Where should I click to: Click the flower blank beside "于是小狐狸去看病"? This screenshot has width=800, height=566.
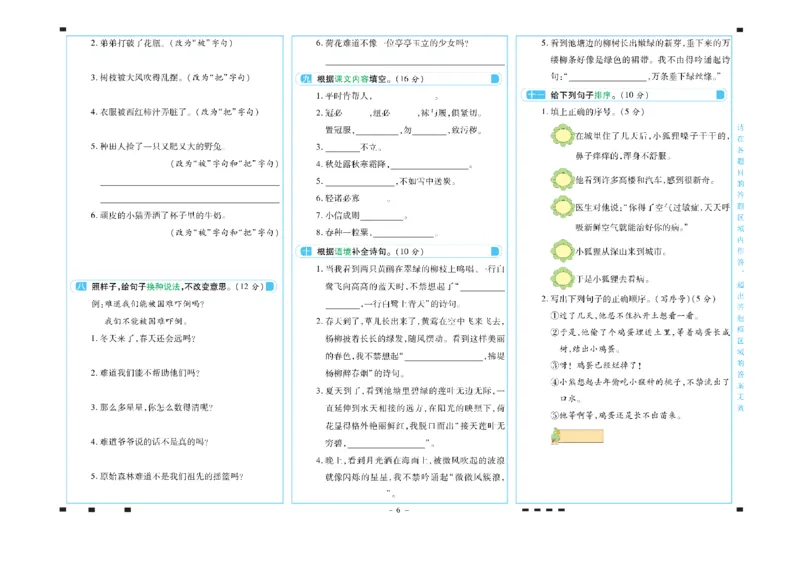(x=562, y=279)
